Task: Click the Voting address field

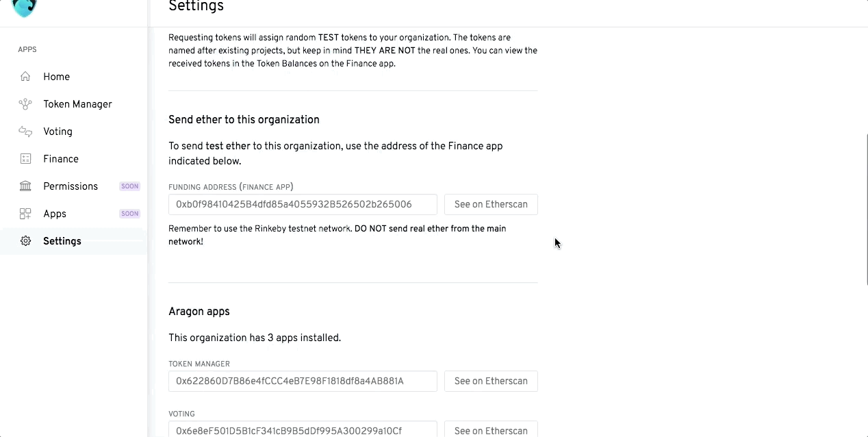Action: 303,430
